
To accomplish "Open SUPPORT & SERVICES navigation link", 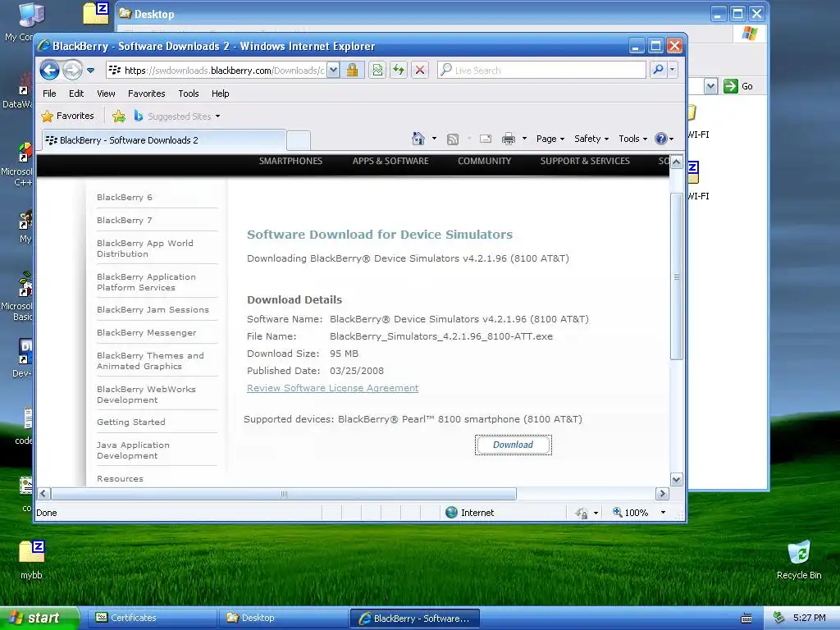I will click(x=585, y=161).
